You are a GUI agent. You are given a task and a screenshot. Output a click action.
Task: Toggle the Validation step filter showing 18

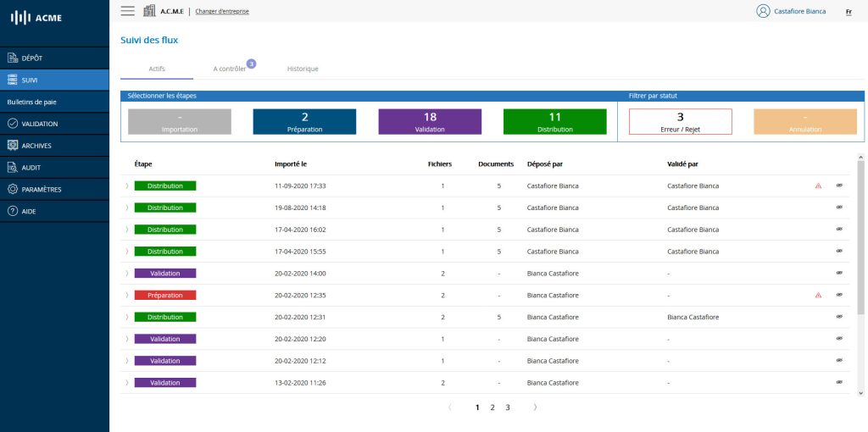[430, 122]
